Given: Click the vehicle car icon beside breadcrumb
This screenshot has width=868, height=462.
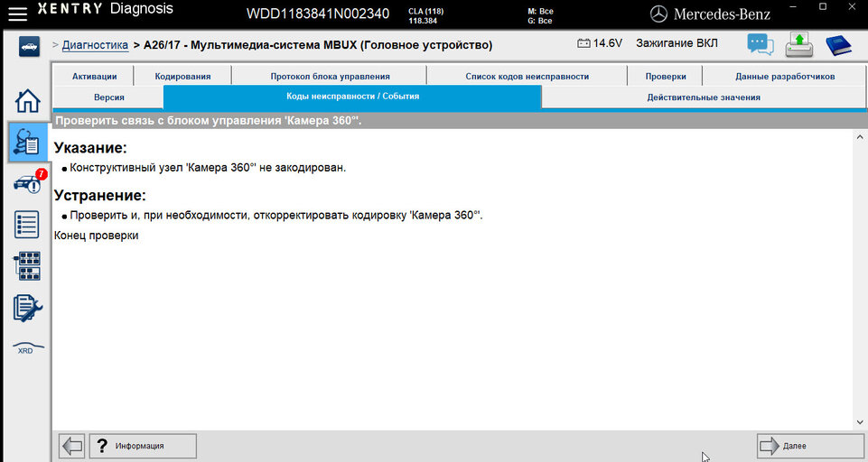Looking at the screenshot, I should 29,47.
